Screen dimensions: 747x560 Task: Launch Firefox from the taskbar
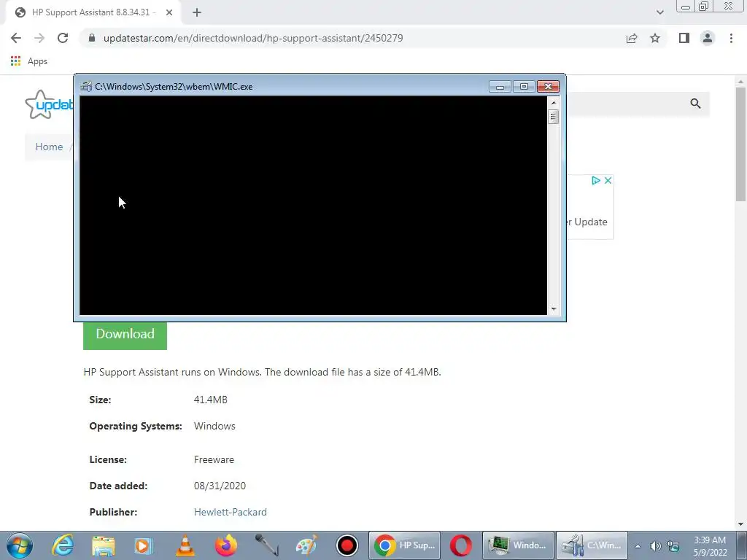226,545
